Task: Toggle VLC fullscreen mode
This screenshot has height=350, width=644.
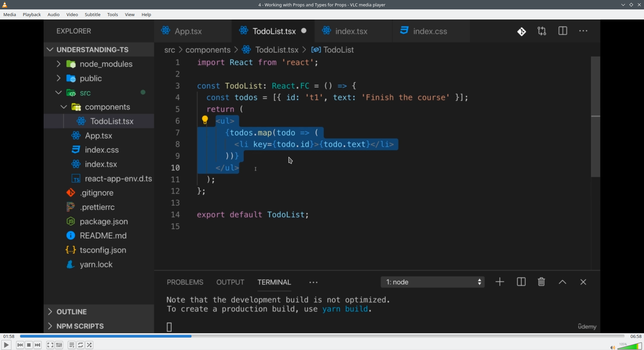Action: click(x=50, y=345)
